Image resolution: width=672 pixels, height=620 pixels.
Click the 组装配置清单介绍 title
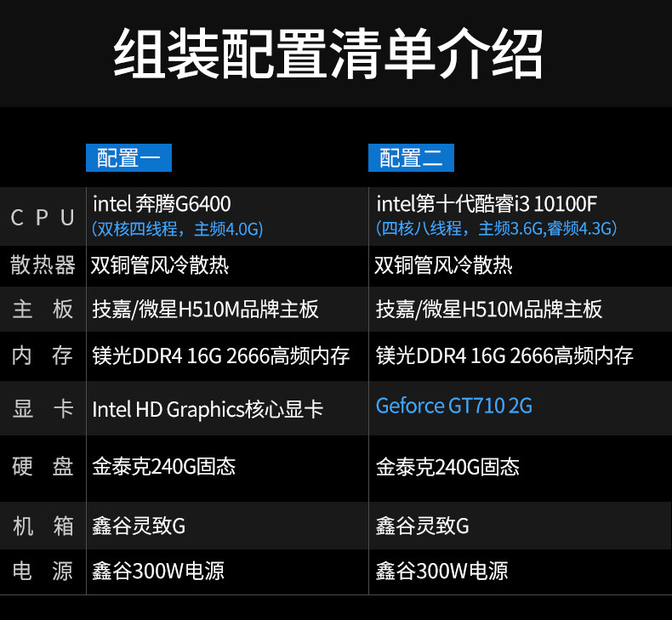pyautogui.click(x=328, y=54)
